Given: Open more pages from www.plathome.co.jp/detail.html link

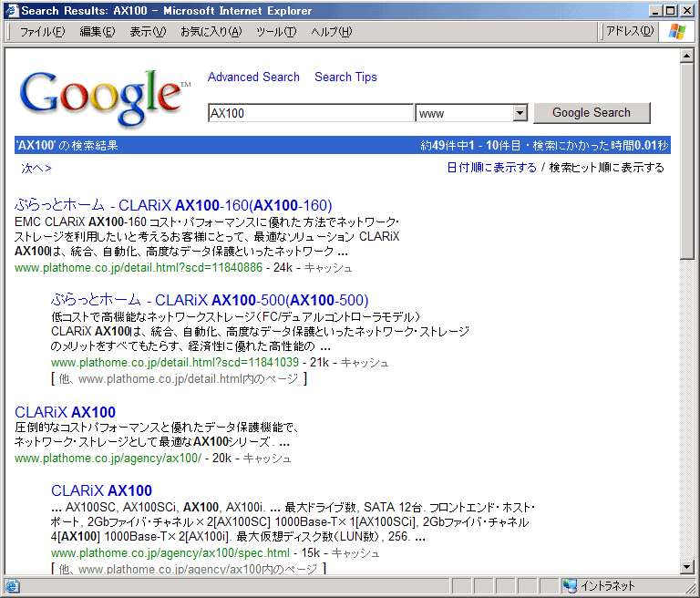Looking at the screenshot, I should point(179,379).
